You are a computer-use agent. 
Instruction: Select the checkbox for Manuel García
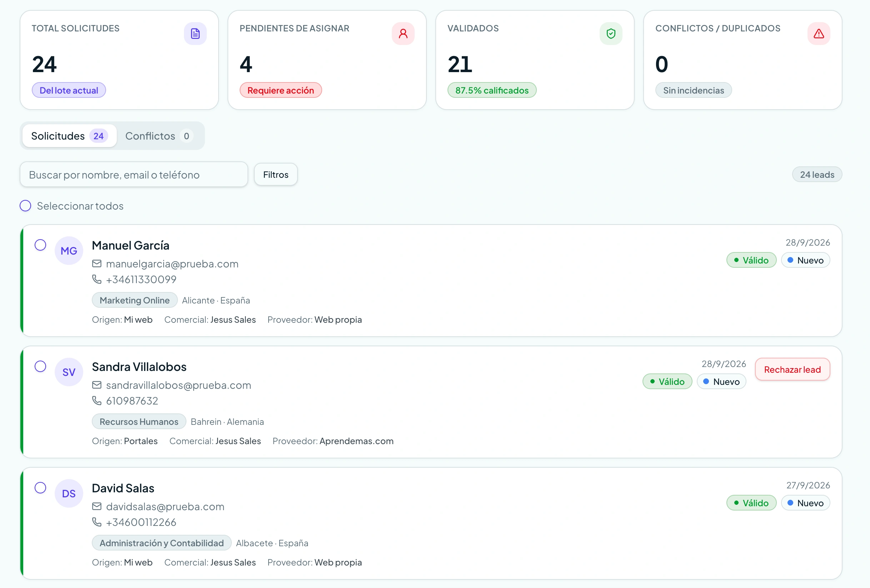[x=40, y=245]
